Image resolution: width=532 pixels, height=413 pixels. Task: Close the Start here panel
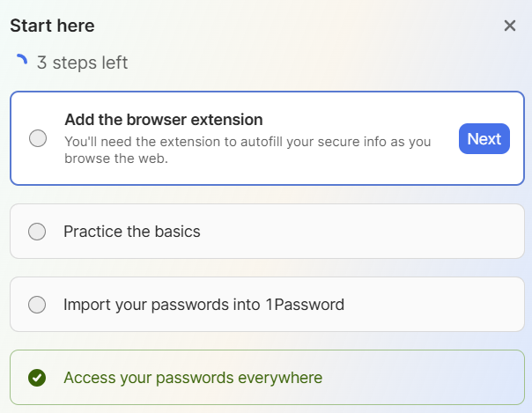(510, 26)
